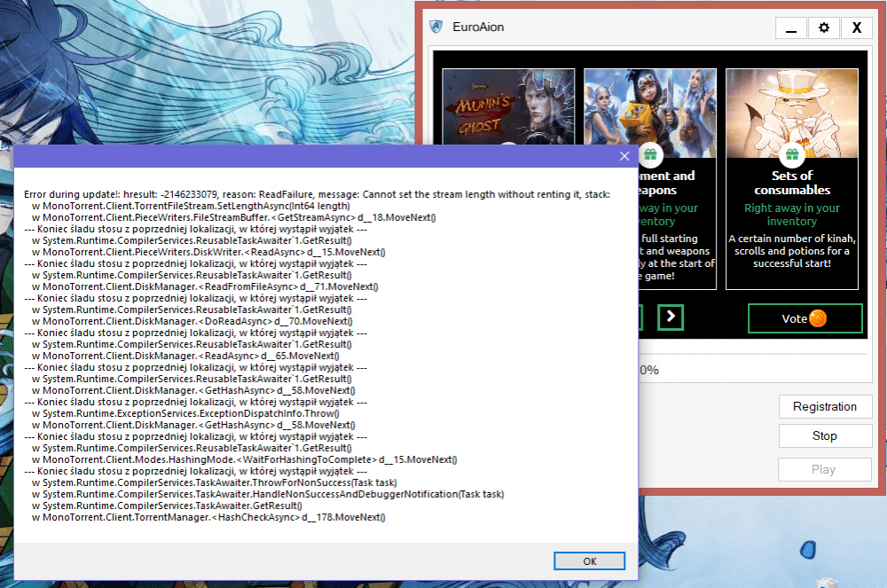Image resolution: width=887 pixels, height=588 pixels.
Task: Click gift icon above Sets of consumables
Action: (x=792, y=154)
